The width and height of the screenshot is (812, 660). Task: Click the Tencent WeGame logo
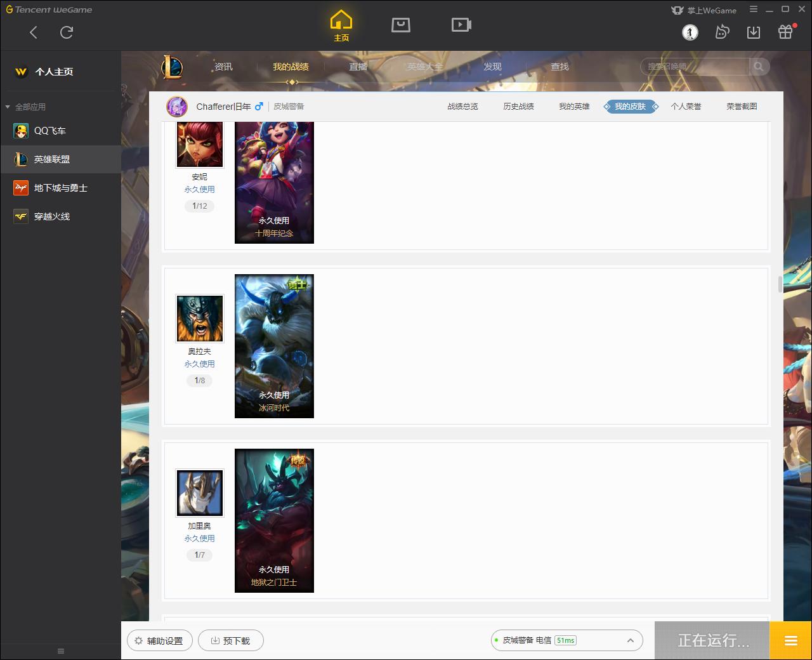pyautogui.click(x=49, y=10)
